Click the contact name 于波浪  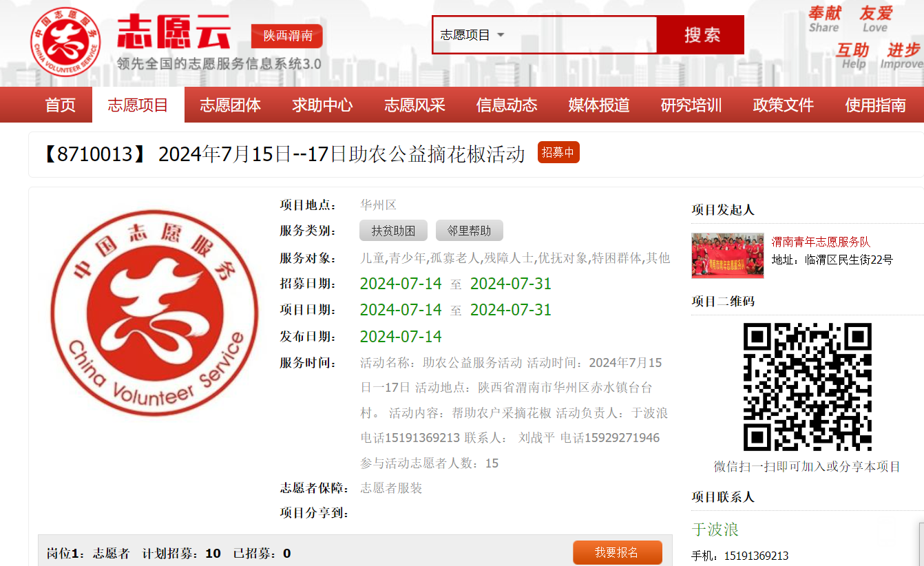point(715,530)
